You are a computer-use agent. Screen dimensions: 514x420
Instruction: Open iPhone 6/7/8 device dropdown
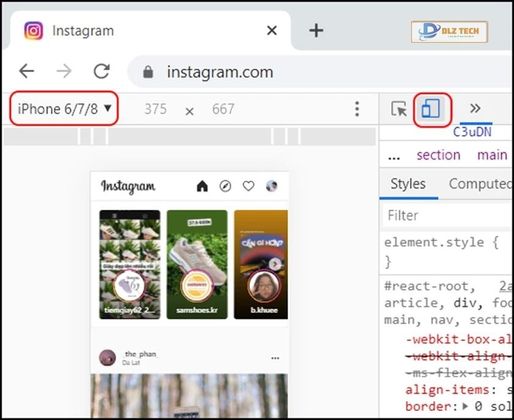[65, 109]
